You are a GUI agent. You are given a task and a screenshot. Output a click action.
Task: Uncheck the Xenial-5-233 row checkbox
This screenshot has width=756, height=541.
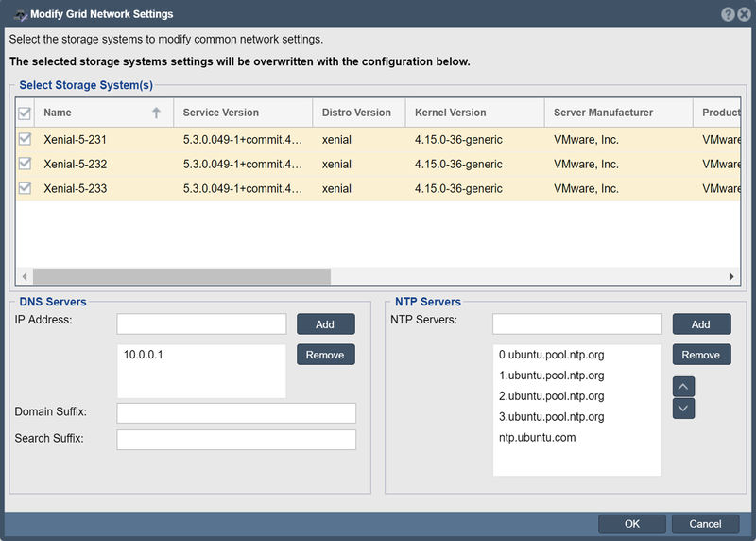point(25,187)
